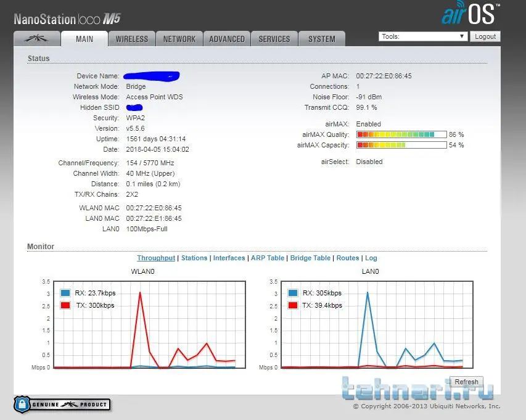Switch to the MAIN tab
This screenshot has height=420, width=526.
84,39
